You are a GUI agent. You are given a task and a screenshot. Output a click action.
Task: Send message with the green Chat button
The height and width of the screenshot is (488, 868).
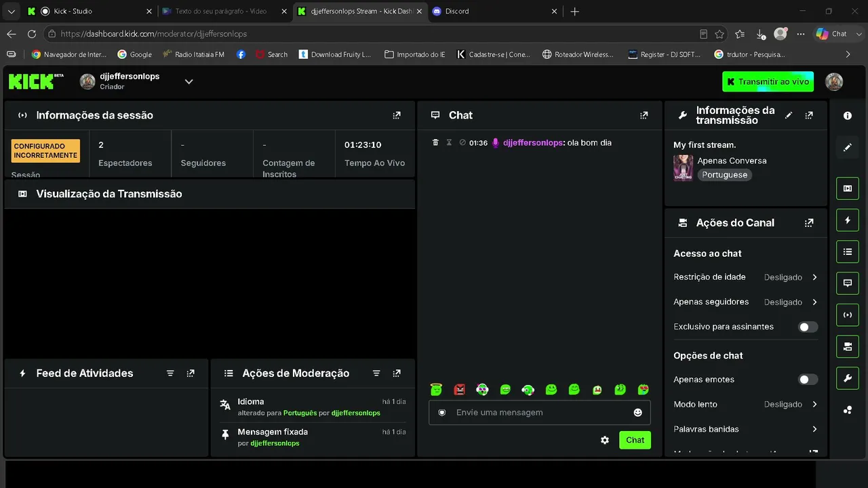coord(635,440)
